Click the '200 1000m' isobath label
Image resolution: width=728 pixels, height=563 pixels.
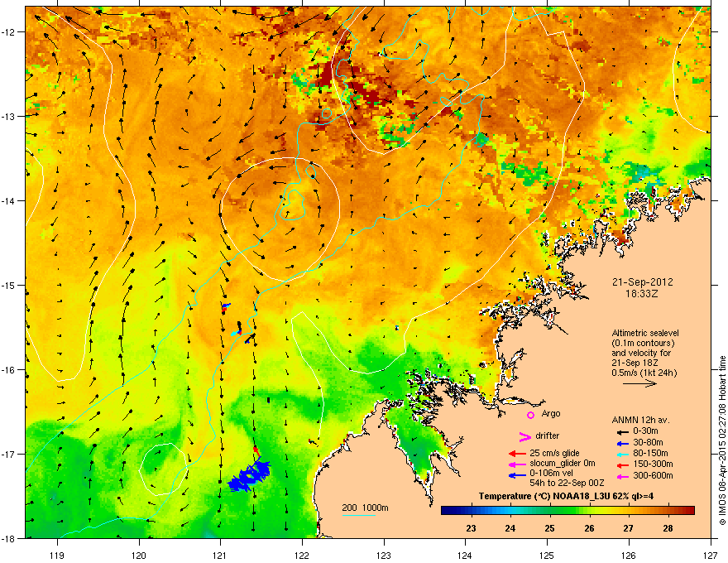pyautogui.click(x=365, y=508)
